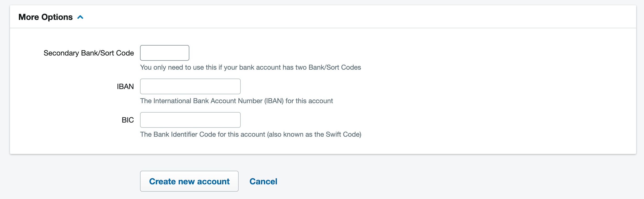644x199 pixels.
Task: Cancel the new account creation
Action: (263, 181)
